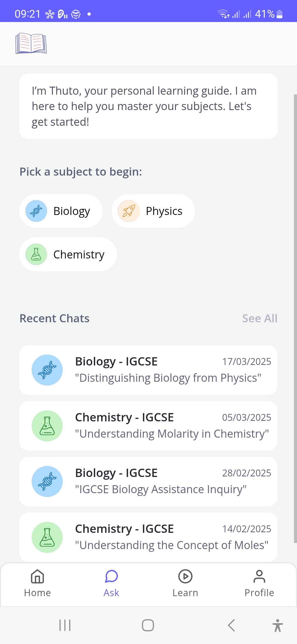Tap See All recent chats
Screen dimensions: 297x644
tap(260, 318)
